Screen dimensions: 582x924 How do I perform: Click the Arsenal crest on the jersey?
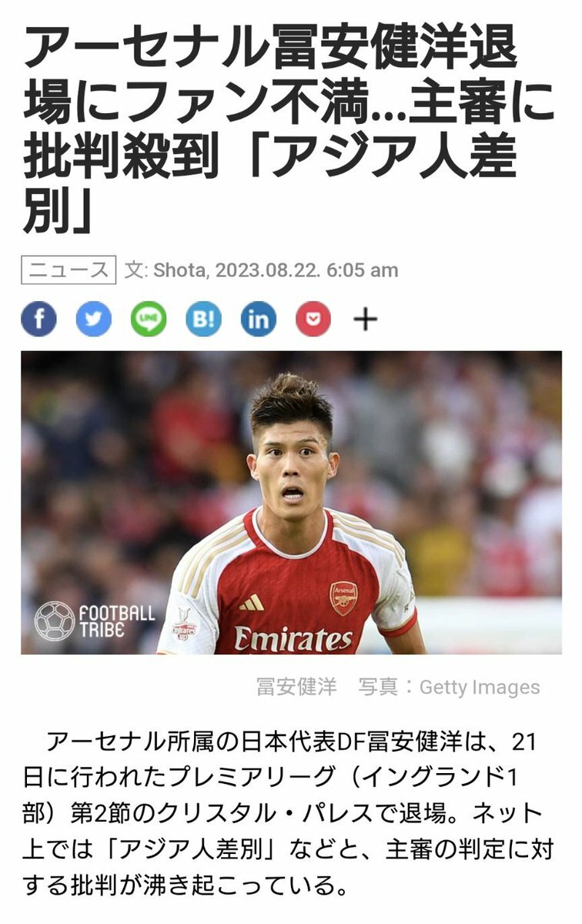click(343, 598)
